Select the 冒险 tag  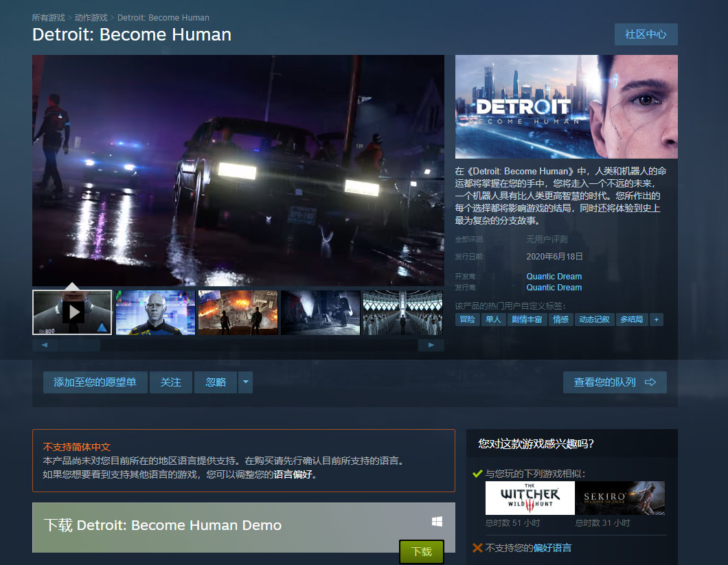pos(467,319)
